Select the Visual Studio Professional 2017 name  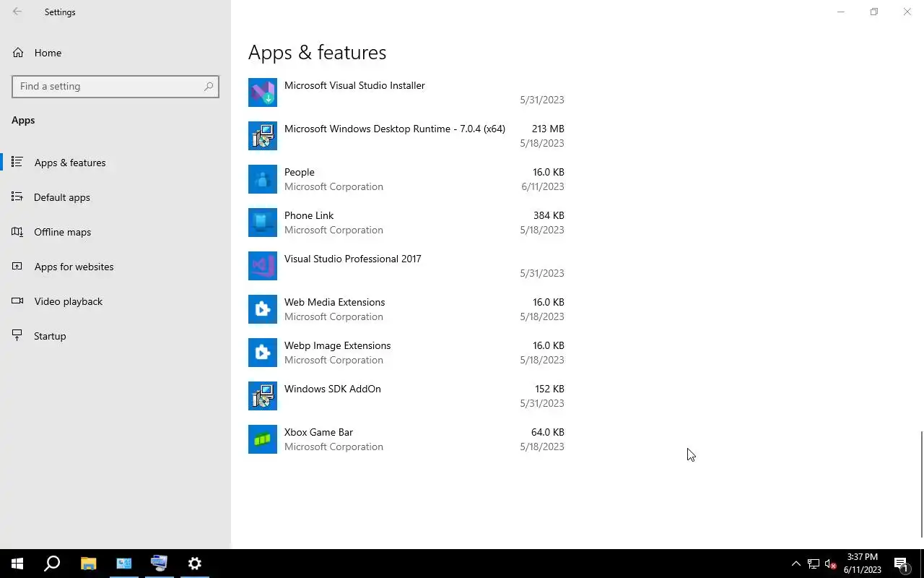click(353, 259)
